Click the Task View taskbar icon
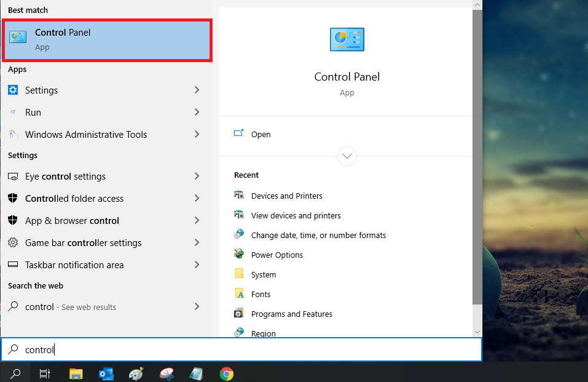The width and height of the screenshot is (588, 382). [x=45, y=373]
